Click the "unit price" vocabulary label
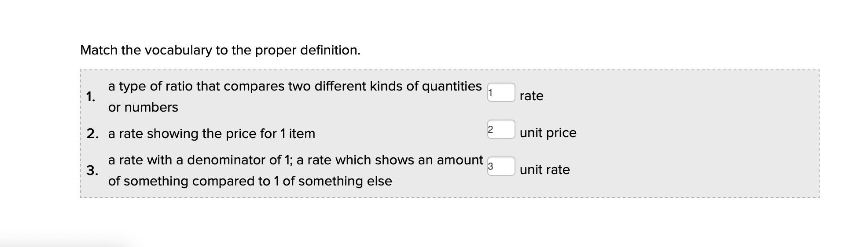The image size is (868, 247). point(548,133)
